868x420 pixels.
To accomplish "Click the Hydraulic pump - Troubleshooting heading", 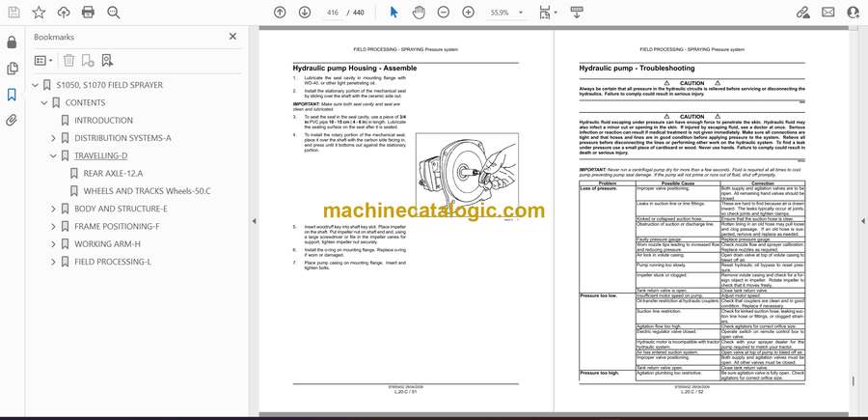I will 637,69.
